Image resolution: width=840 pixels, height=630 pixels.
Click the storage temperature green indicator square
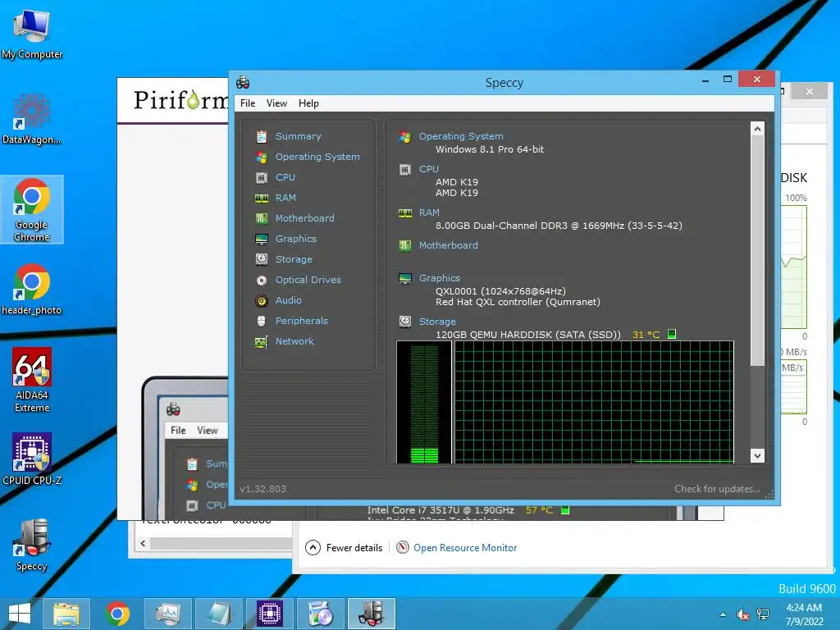pos(672,335)
